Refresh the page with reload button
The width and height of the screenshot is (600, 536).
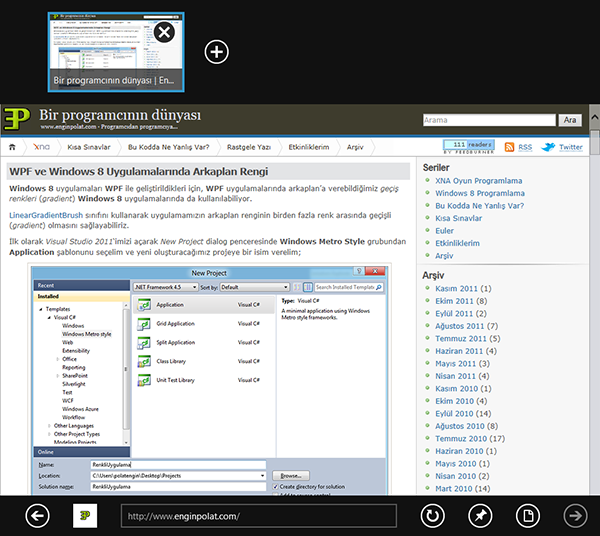click(432, 516)
